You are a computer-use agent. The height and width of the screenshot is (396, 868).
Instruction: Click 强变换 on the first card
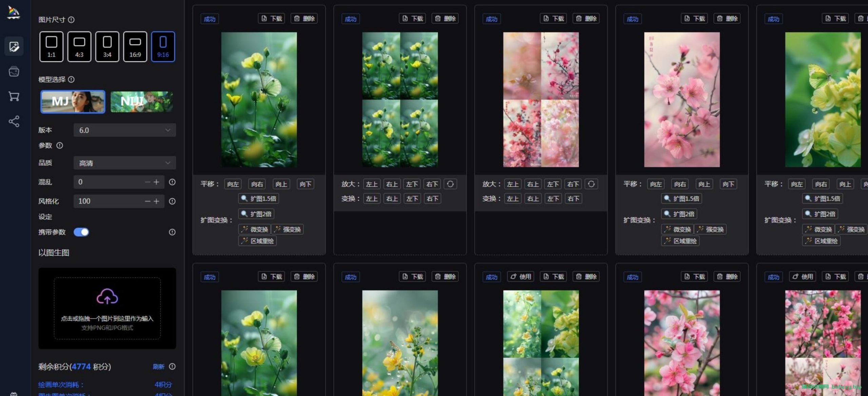[x=288, y=230]
